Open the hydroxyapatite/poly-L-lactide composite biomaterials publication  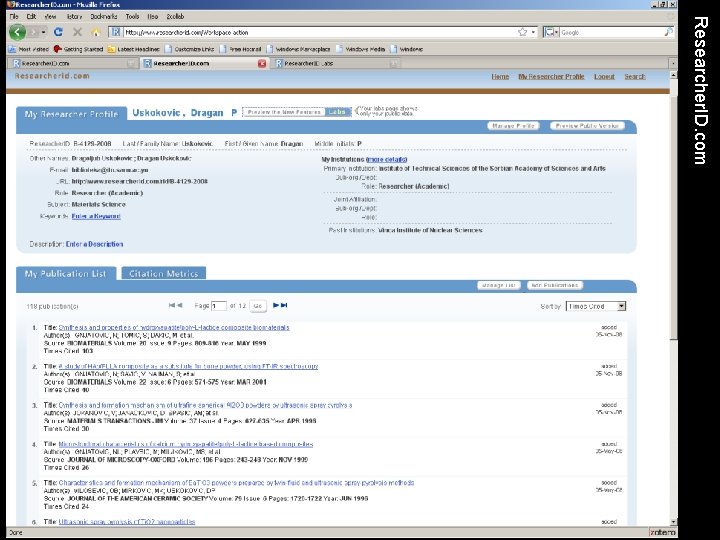[x=174, y=327]
